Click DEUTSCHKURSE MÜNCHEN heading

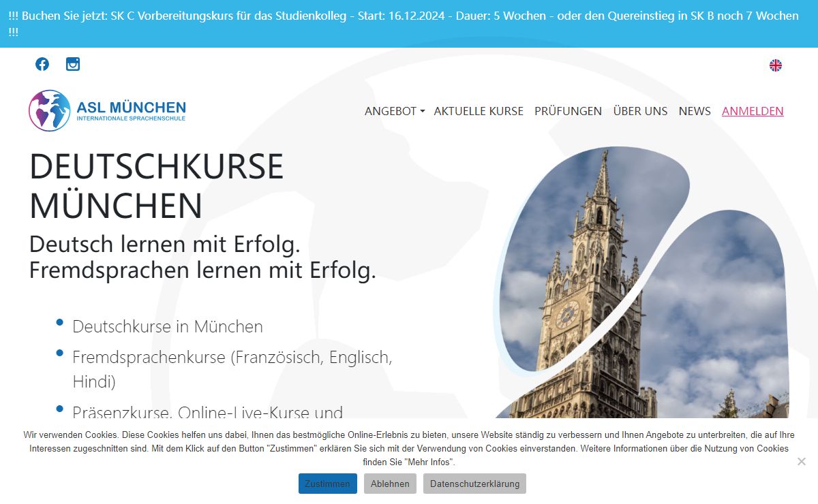point(156,185)
